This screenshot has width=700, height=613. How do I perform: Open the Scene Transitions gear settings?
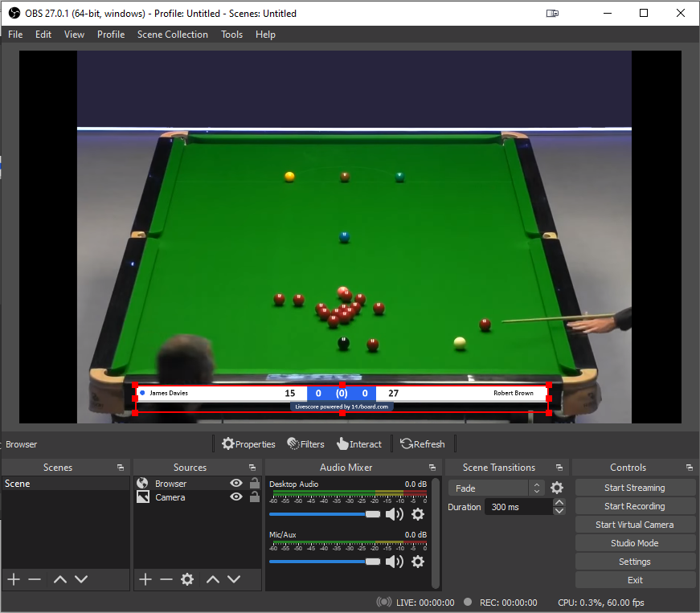[557, 487]
